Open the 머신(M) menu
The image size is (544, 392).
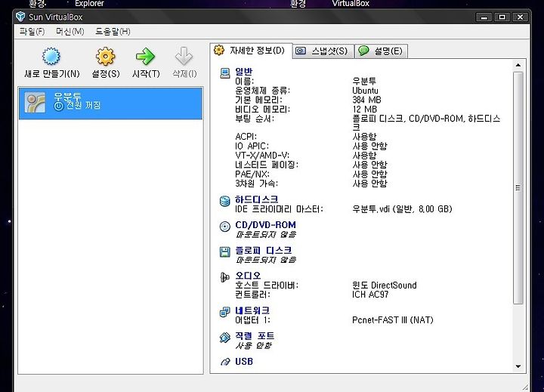click(70, 32)
